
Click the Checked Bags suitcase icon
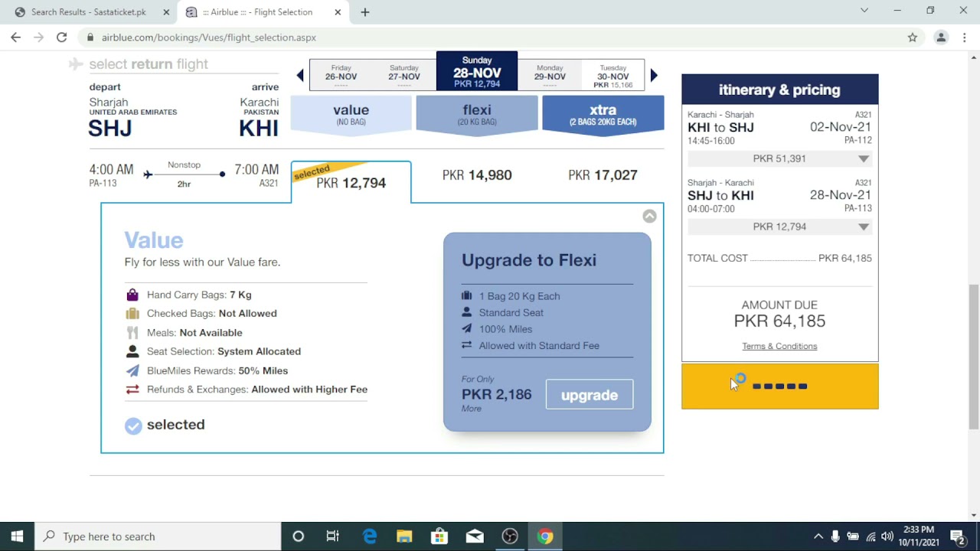[132, 313]
